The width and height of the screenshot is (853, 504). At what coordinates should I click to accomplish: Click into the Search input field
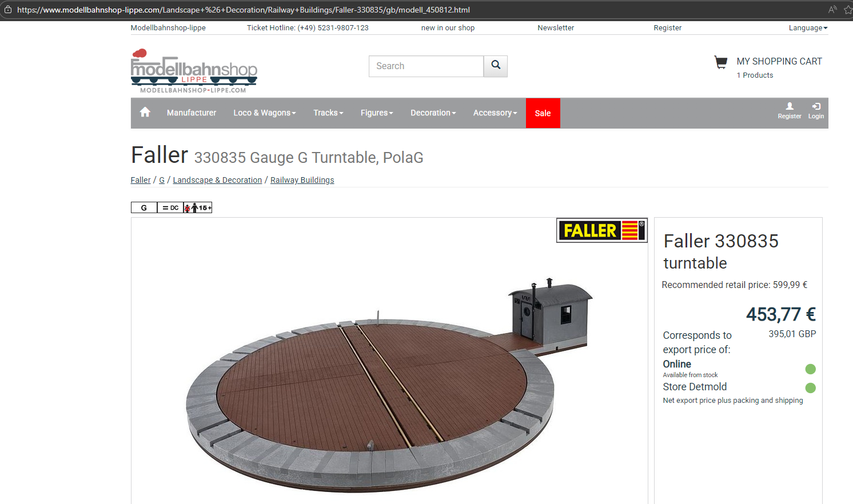pyautogui.click(x=426, y=66)
